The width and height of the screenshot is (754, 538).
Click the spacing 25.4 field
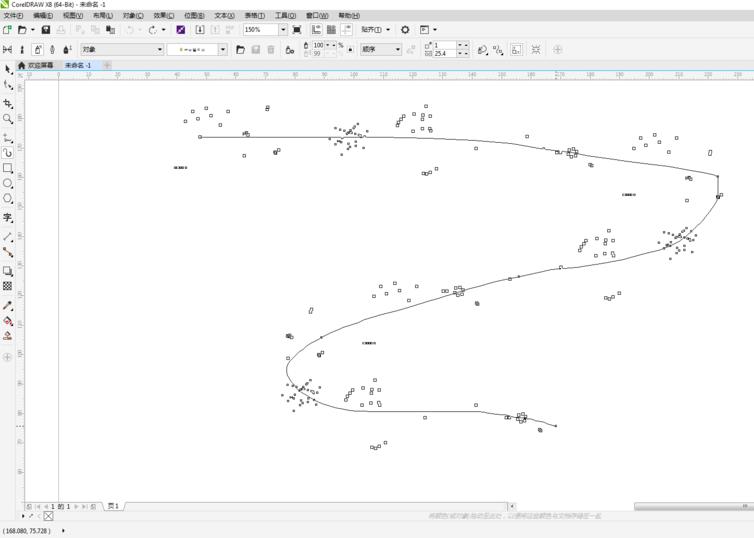click(444, 53)
